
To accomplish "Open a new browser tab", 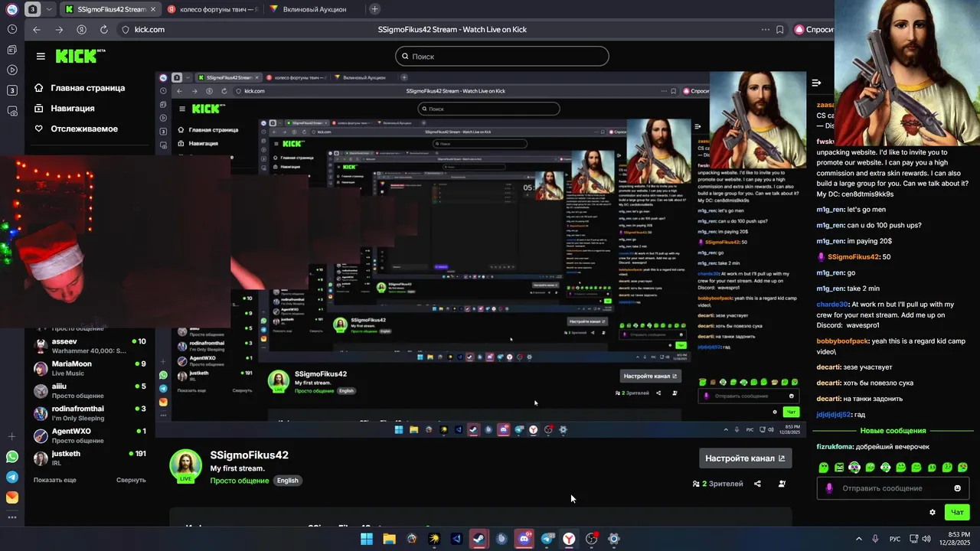I will point(374,9).
